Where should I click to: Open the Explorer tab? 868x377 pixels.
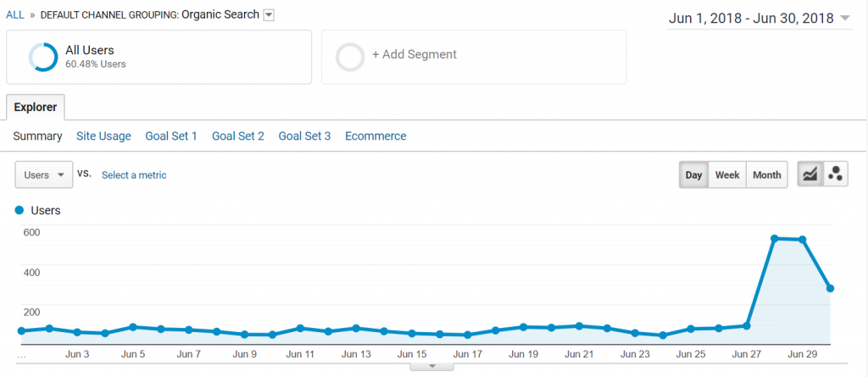[36, 108]
